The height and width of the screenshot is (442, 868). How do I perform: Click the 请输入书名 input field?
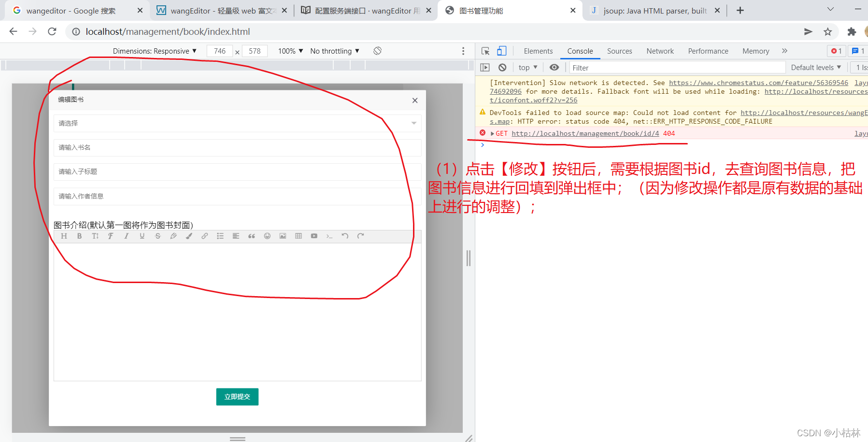point(237,147)
